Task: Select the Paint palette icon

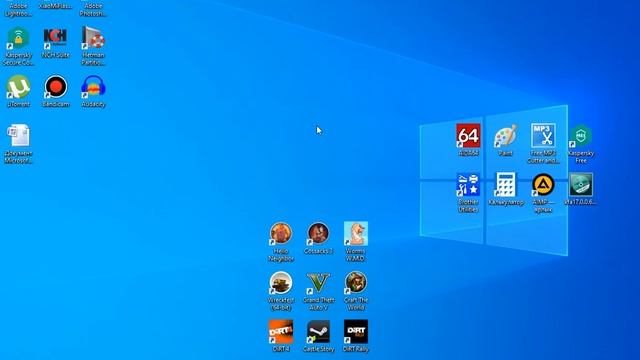Action: point(505,136)
